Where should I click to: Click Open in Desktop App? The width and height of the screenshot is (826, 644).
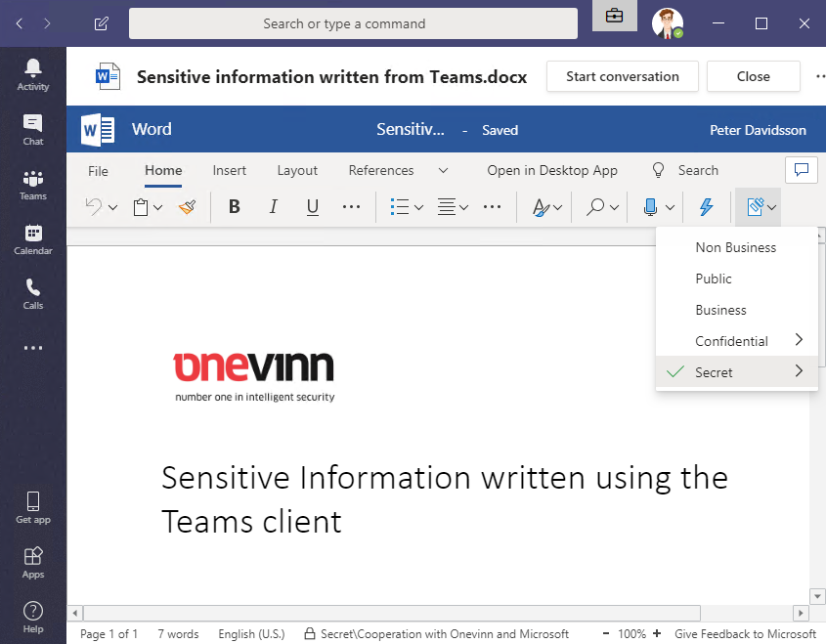(x=552, y=171)
